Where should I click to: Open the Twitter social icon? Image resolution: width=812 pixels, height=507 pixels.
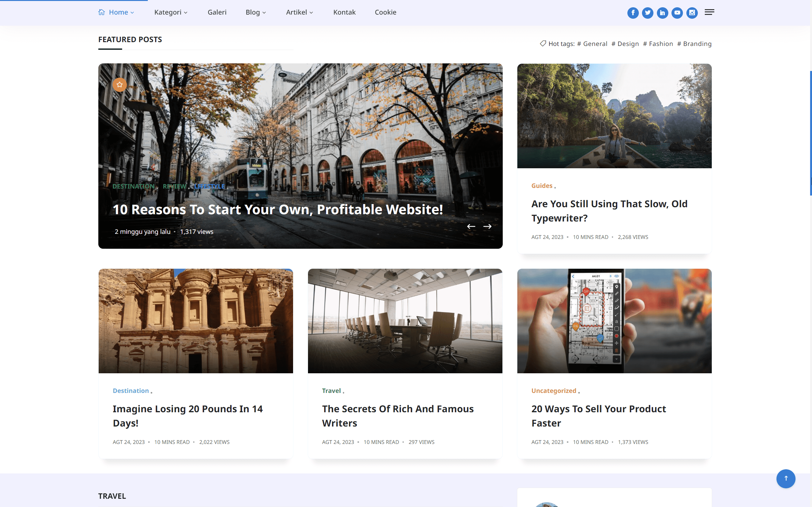click(648, 13)
